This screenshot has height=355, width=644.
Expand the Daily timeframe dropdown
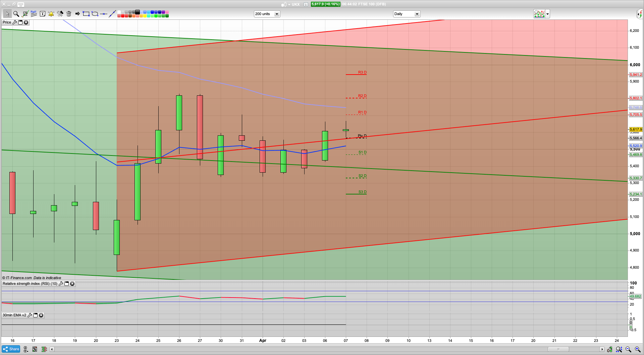pos(417,14)
